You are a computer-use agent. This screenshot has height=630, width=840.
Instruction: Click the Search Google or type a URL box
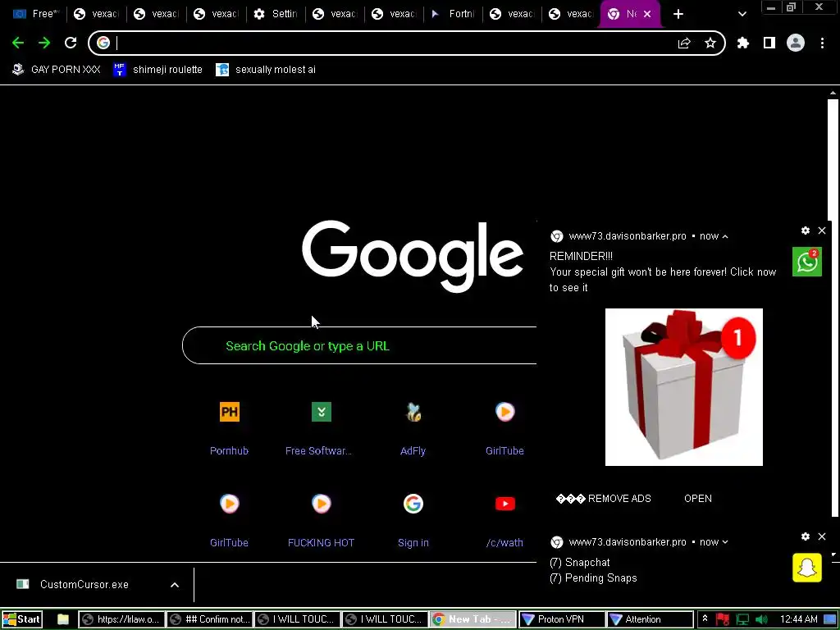tap(359, 345)
